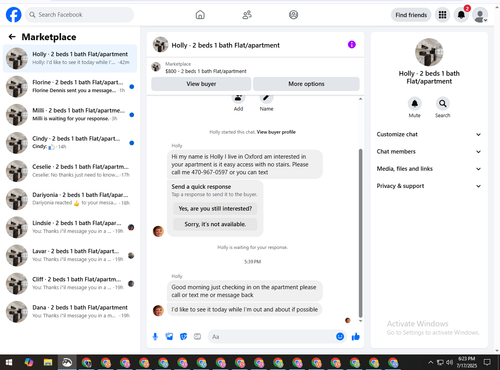Click the Search Facebook field

coord(79,15)
